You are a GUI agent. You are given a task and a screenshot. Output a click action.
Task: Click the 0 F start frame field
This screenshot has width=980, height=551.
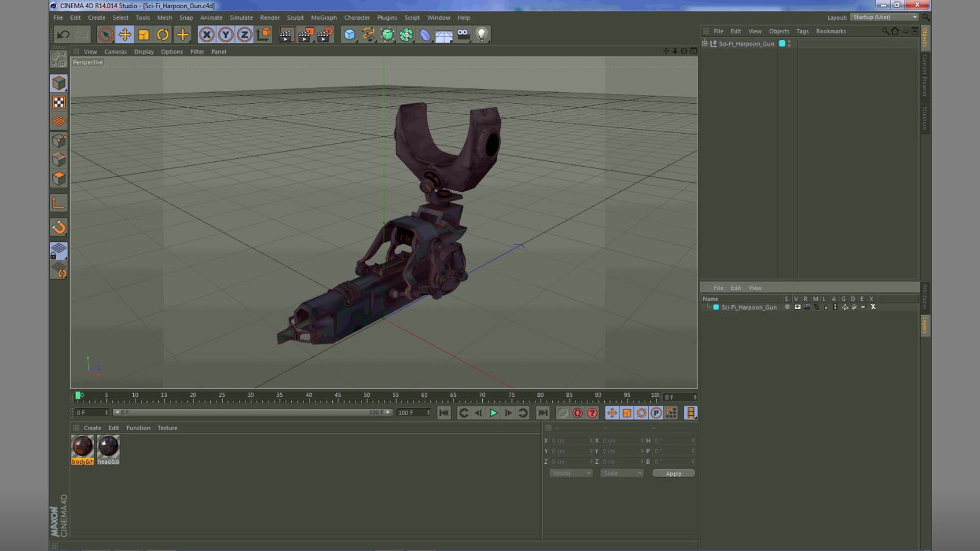(x=92, y=412)
